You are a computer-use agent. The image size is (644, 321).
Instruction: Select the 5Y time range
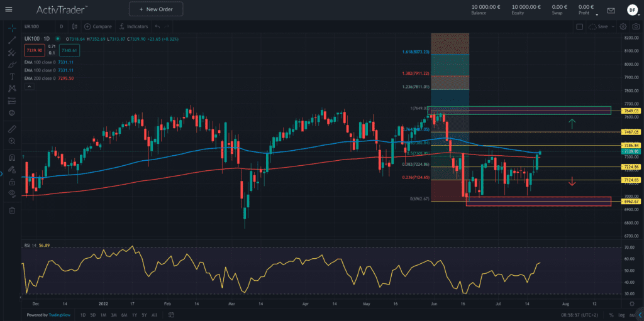click(144, 315)
